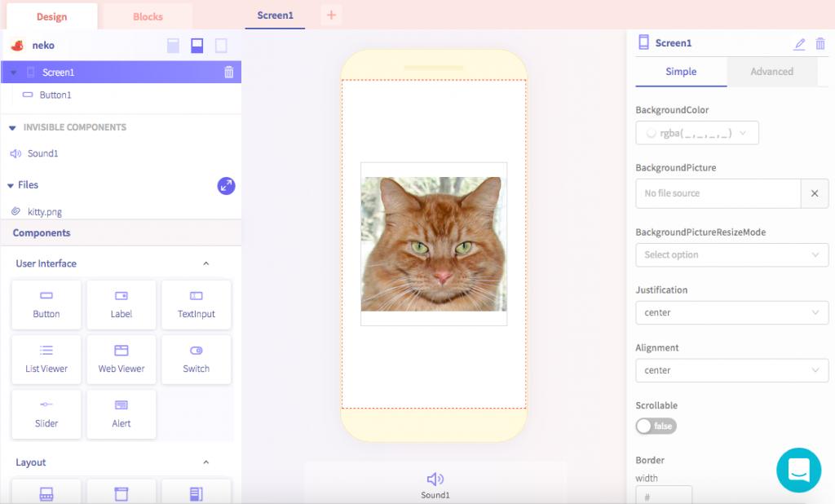Open the chat support bubble
Image resolution: width=835 pixels, height=504 pixels.
tap(799, 471)
